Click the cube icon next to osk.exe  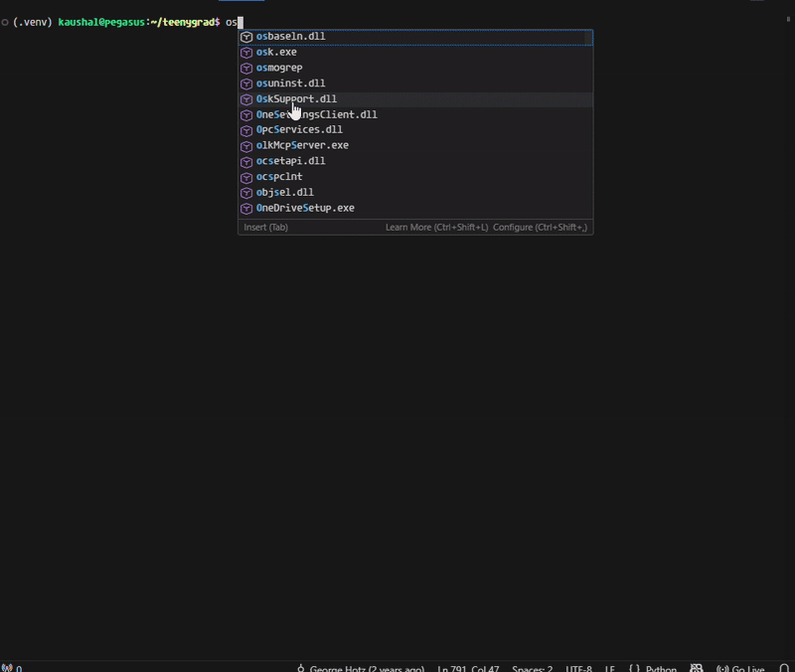(247, 53)
